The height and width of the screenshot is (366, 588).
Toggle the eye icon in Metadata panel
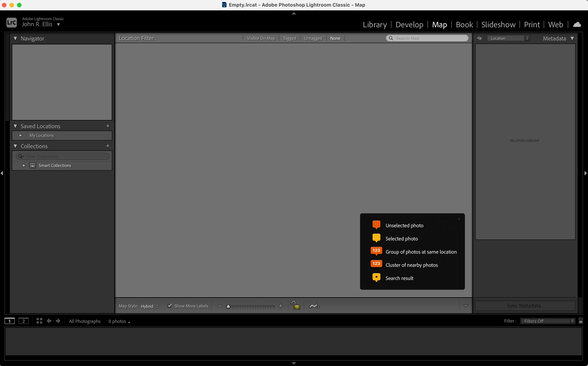(x=479, y=38)
